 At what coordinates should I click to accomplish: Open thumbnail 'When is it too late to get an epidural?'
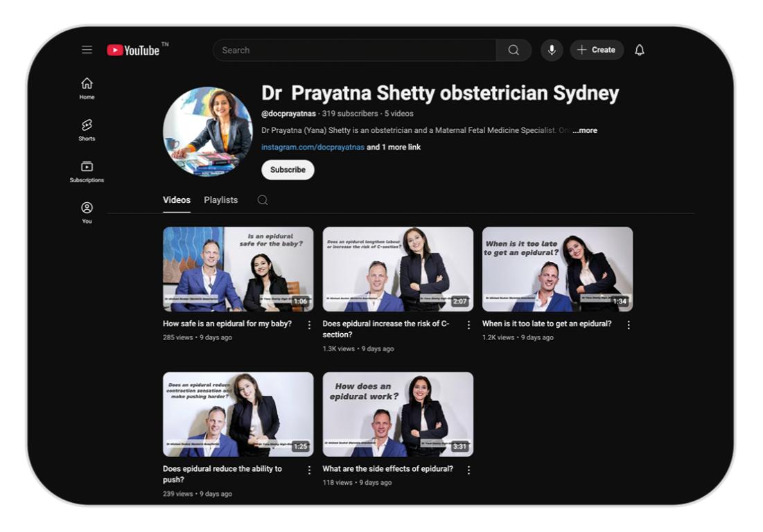pos(557,269)
